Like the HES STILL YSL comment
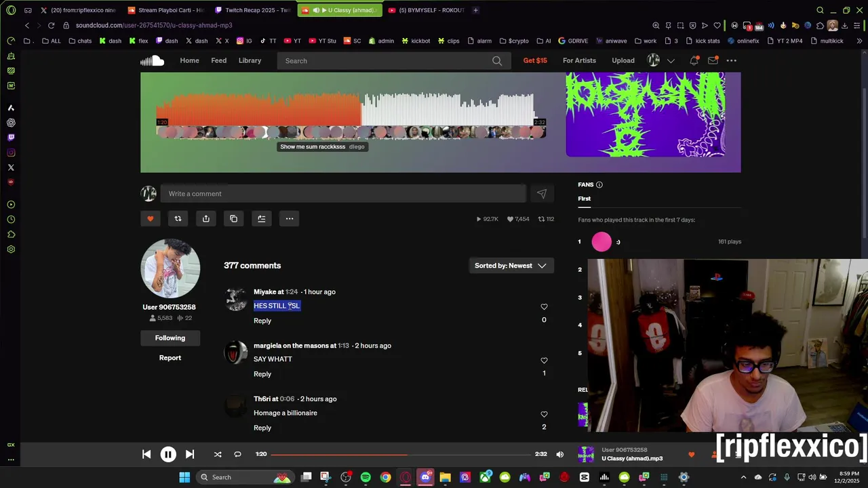Viewport: 868px width, 488px height. click(544, 307)
